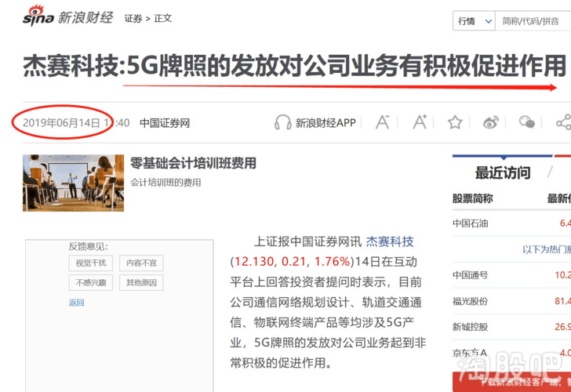This screenshot has width=571, height=392.
Task: Focus the 简称/代码/拼音 search field
Action: (533, 21)
